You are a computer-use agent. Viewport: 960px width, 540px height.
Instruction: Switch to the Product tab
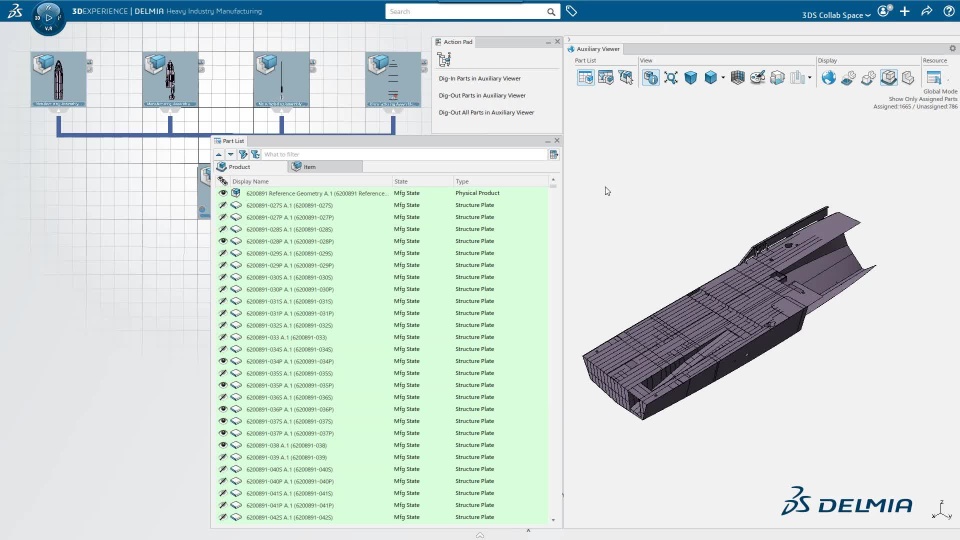pos(250,167)
